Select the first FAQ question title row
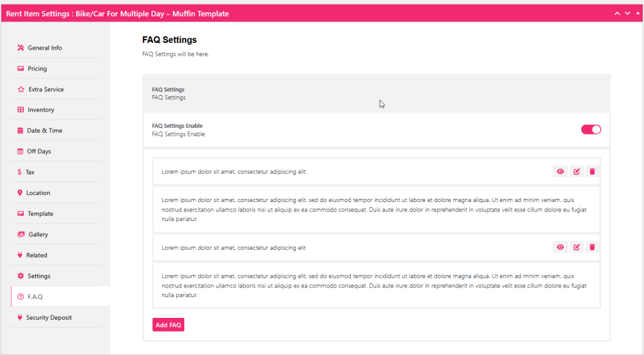 pyautogui.click(x=233, y=171)
